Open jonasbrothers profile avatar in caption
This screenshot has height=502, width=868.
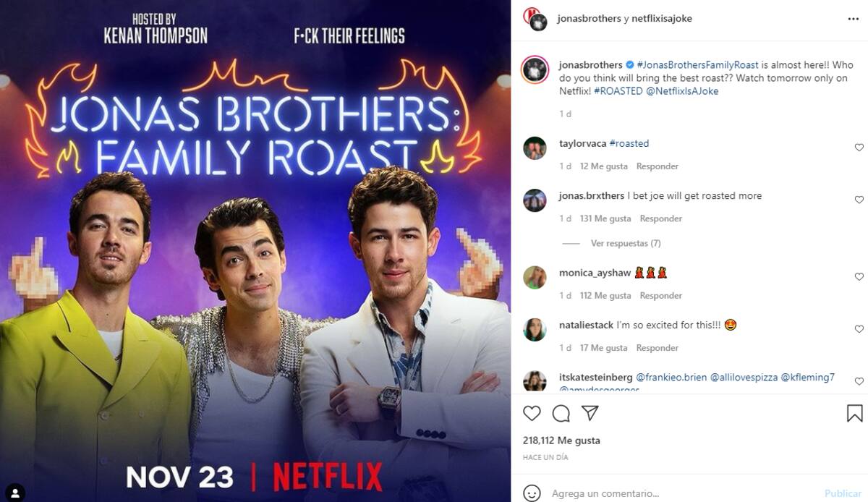535,70
